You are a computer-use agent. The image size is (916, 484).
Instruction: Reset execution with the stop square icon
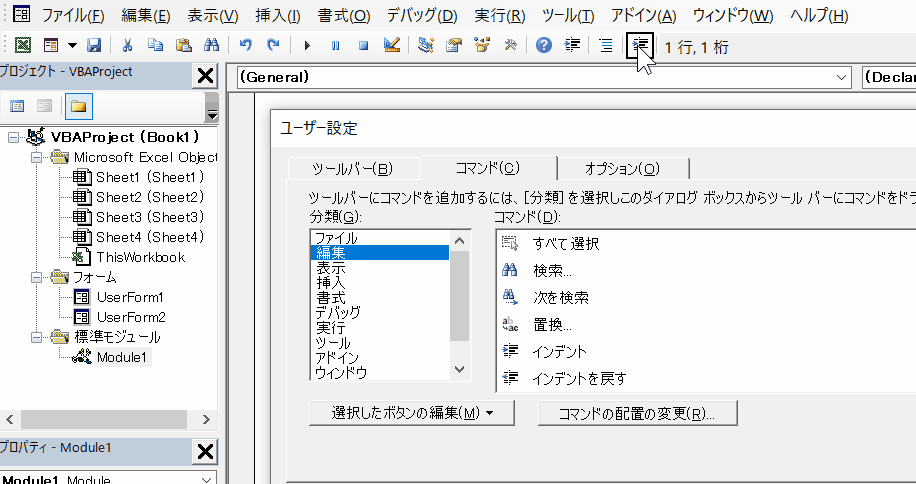(x=363, y=45)
